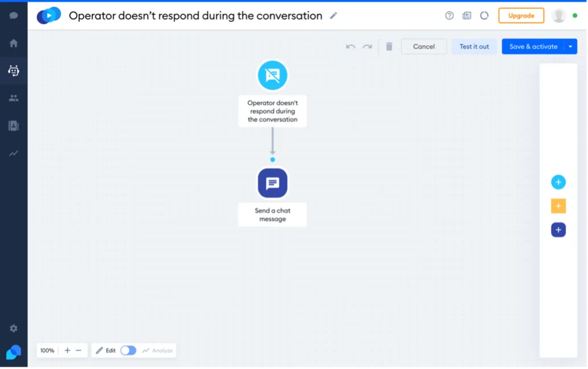588x369 pixels.
Task: Open the user avatar profile menu
Action: pyautogui.click(x=559, y=15)
